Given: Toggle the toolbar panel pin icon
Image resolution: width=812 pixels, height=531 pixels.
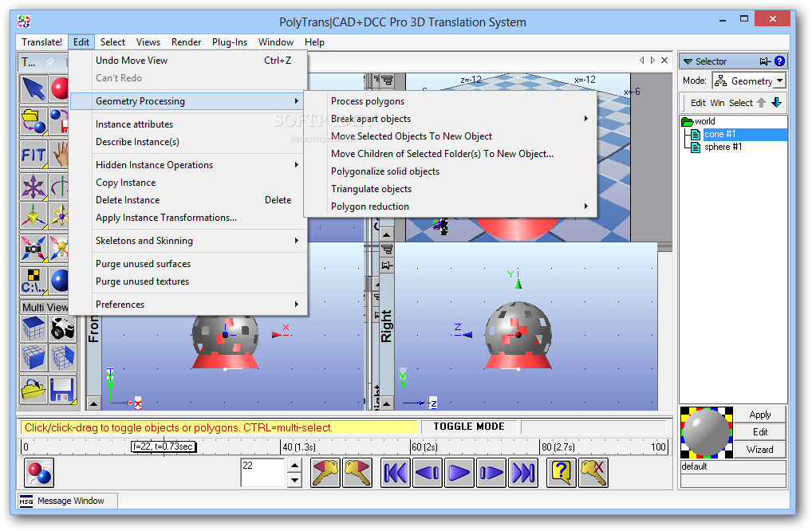Looking at the screenshot, I should point(49,61).
